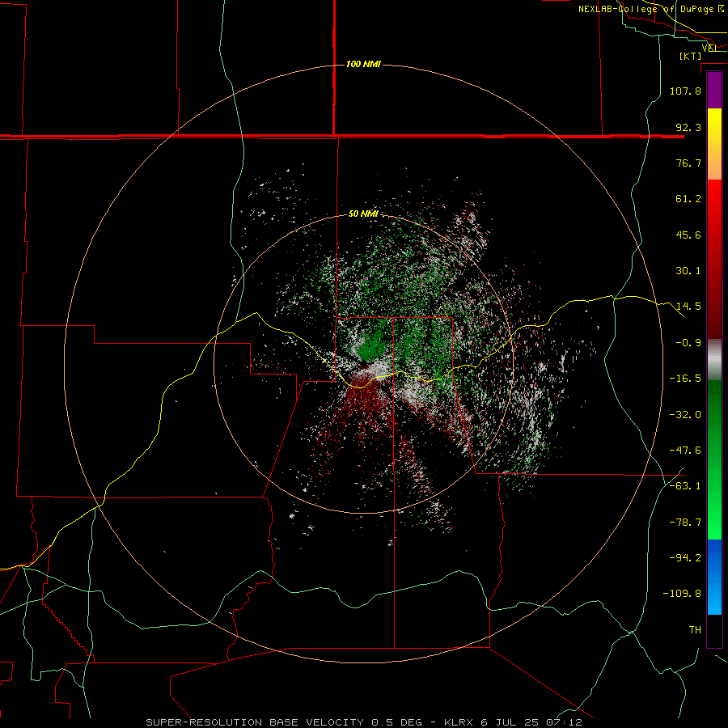Click the 61.2 scale value

tap(688, 199)
